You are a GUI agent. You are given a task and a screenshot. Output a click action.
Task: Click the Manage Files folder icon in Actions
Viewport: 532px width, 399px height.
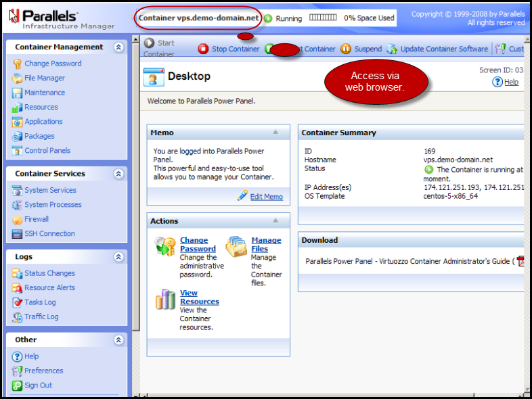pos(236,246)
